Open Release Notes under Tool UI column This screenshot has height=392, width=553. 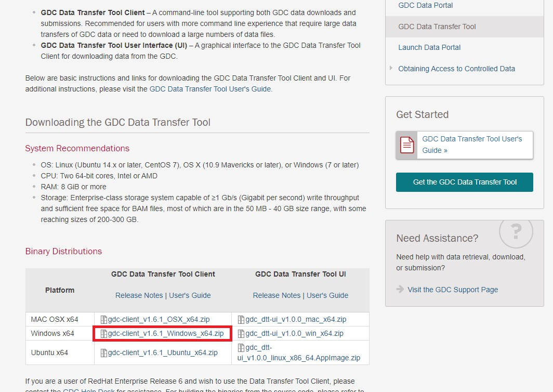276,295
